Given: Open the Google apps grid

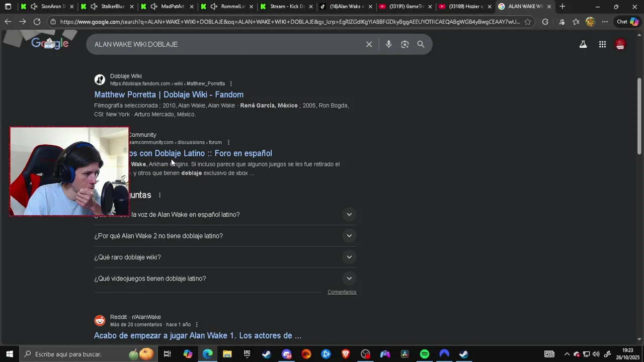Looking at the screenshot, I should (602, 44).
